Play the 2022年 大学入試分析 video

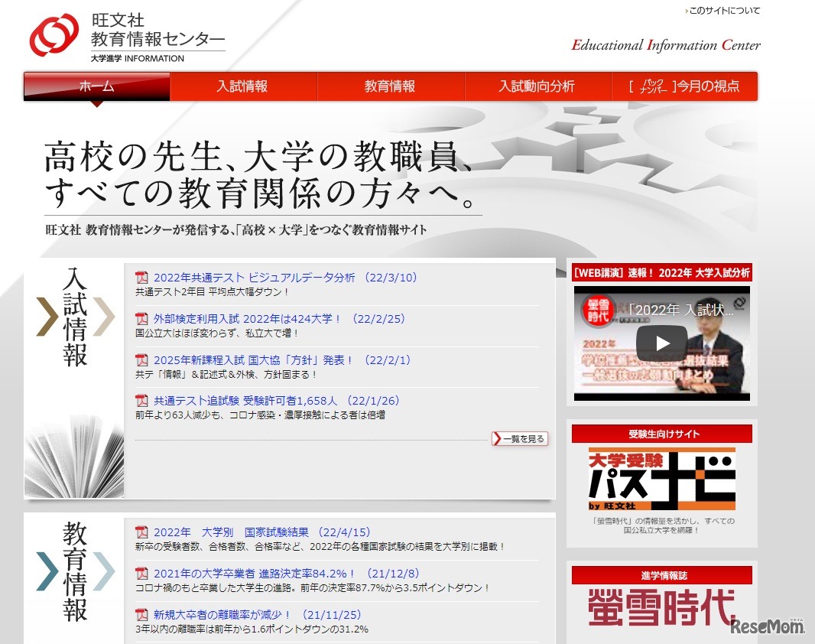(x=662, y=342)
